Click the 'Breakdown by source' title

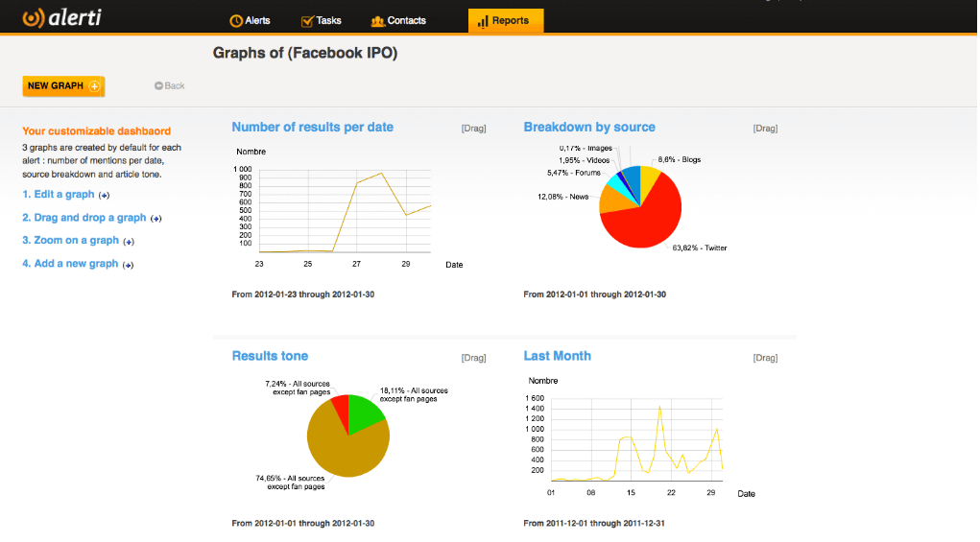point(589,128)
